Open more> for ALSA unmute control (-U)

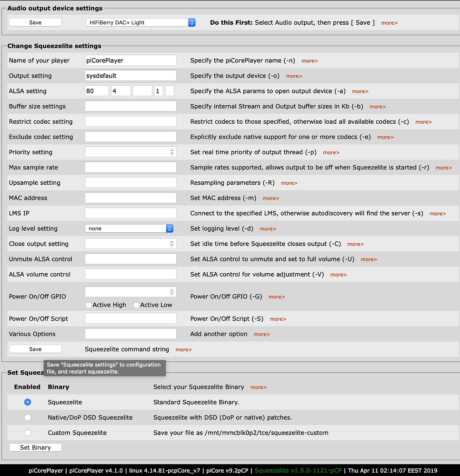click(369, 259)
